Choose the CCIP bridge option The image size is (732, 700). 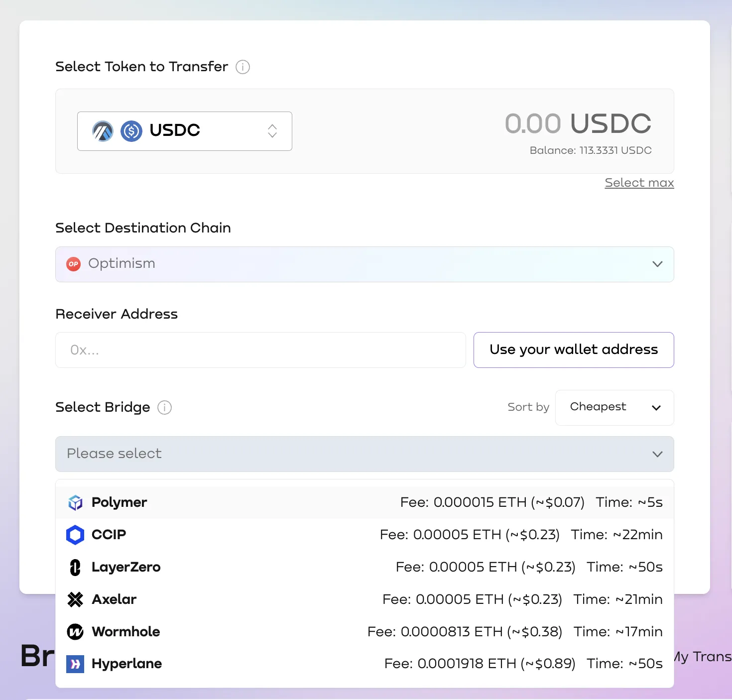365,535
